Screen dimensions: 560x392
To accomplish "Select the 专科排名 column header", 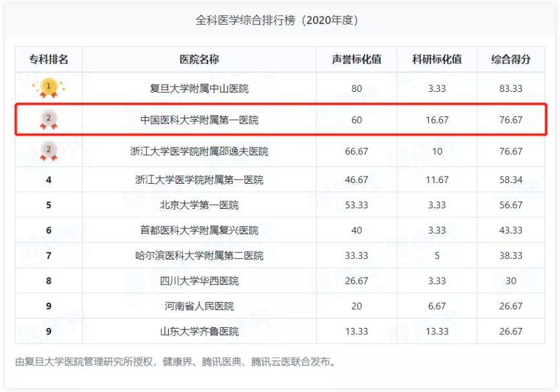I will [48, 58].
